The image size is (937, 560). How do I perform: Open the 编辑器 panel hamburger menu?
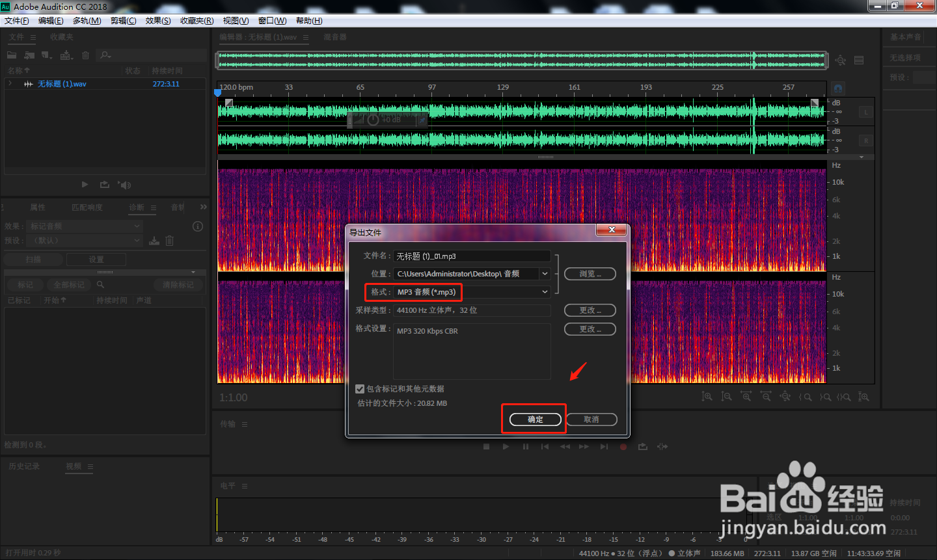pos(306,38)
